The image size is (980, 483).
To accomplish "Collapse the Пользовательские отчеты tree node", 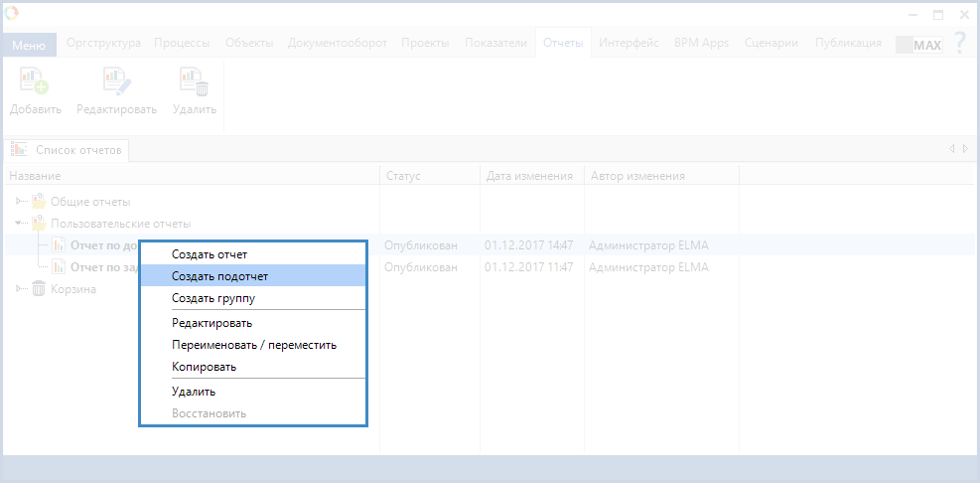I will click(19, 223).
